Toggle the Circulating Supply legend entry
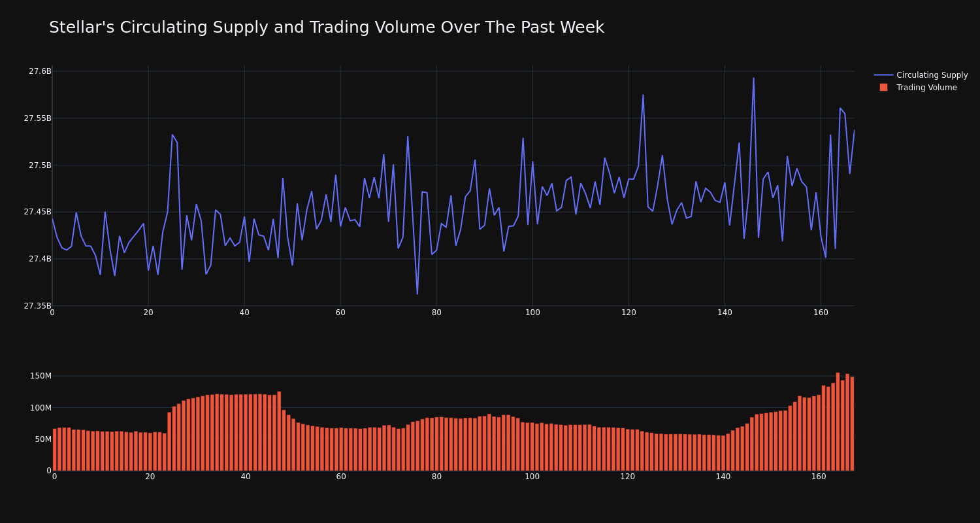The width and height of the screenshot is (980, 523). click(921, 75)
